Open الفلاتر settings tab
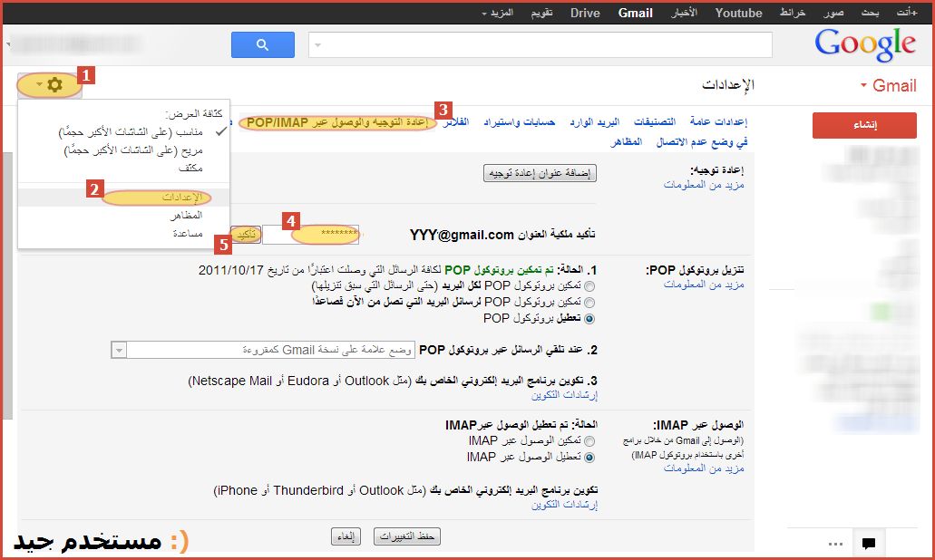Viewport: 935px width, 560px height. [x=455, y=122]
